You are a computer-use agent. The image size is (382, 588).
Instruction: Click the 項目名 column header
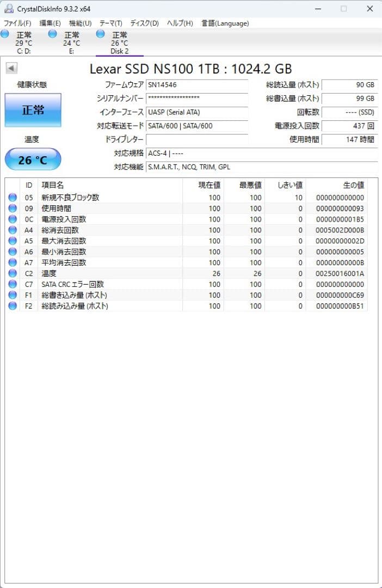click(x=110, y=185)
